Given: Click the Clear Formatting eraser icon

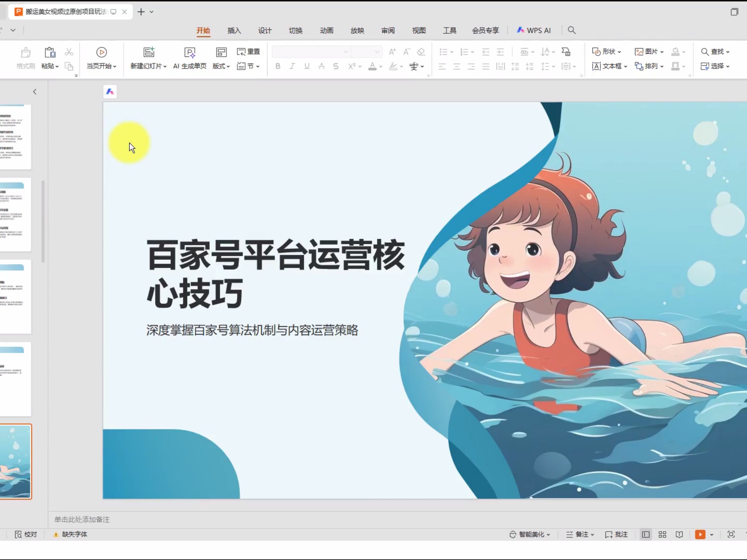Looking at the screenshot, I should tap(421, 52).
